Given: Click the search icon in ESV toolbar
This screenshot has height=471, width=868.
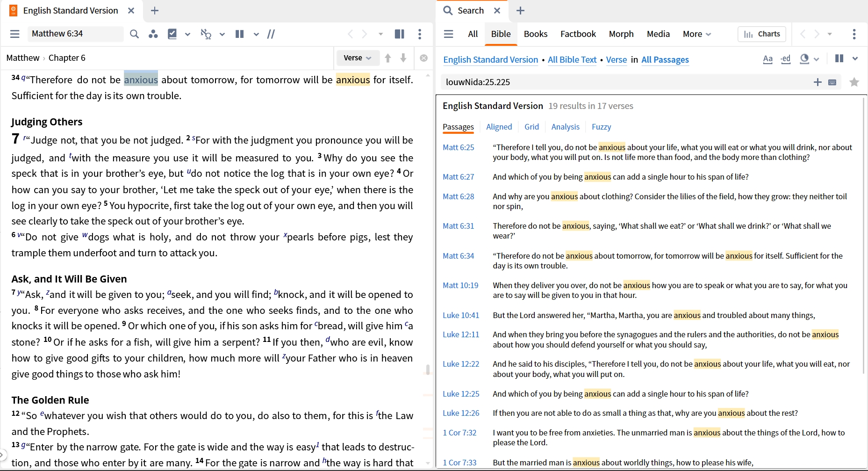Looking at the screenshot, I should click(x=134, y=34).
